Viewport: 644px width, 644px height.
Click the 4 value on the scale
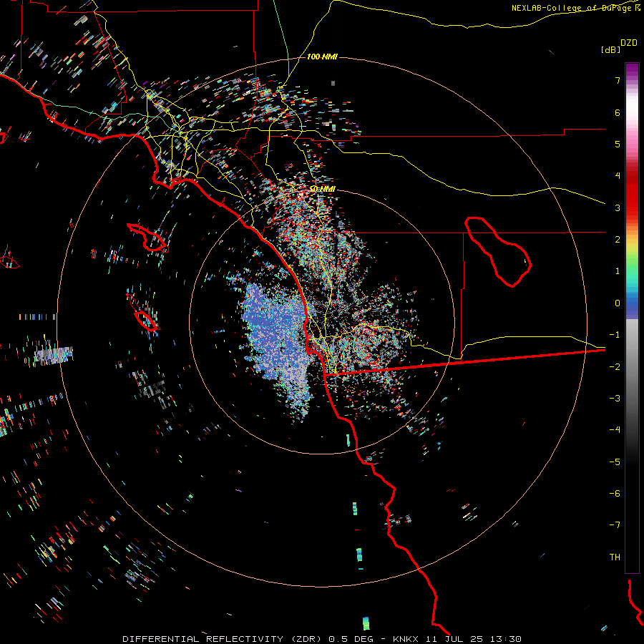coord(618,176)
